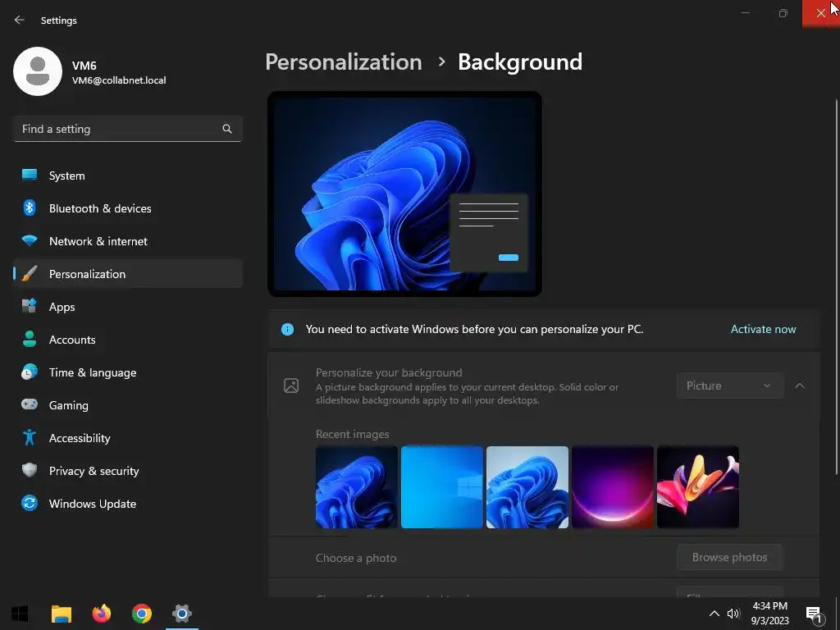The height and width of the screenshot is (630, 840).
Task: Click the Recent images label
Action: point(353,434)
